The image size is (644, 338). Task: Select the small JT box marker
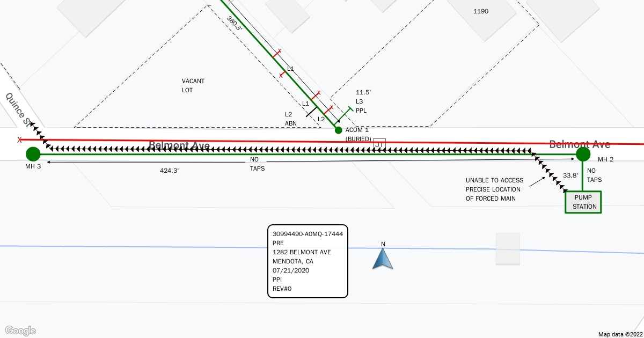pyautogui.click(x=379, y=144)
